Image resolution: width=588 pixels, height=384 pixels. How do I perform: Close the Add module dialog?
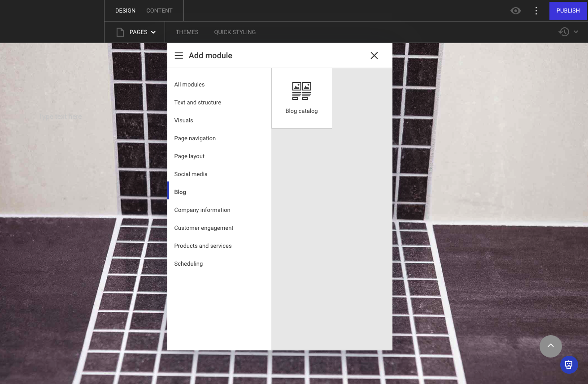(374, 56)
